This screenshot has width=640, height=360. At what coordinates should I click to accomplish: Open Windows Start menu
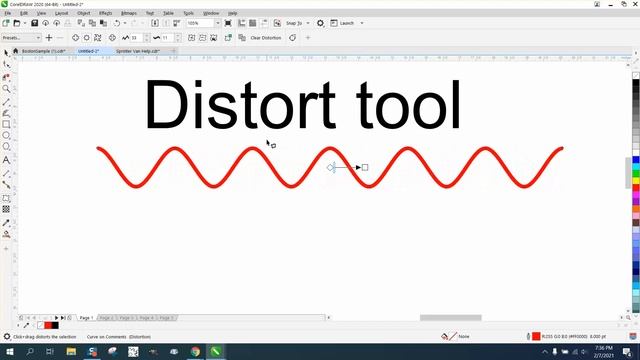[x=9, y=351]
